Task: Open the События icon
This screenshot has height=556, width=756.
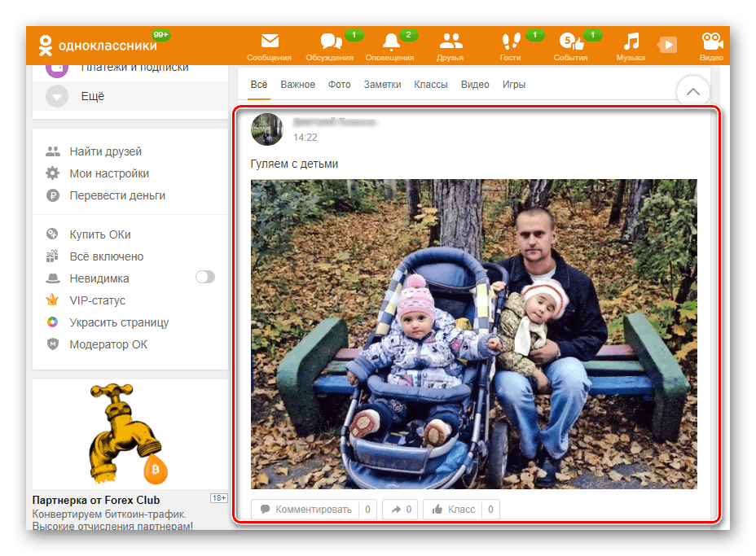Action: (x=571, y=42)
